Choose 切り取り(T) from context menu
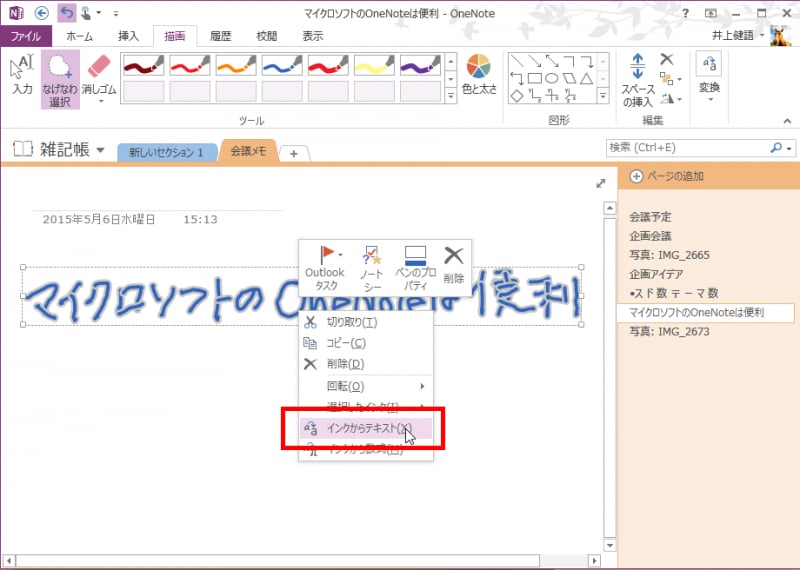This screenshot has width=800, height=570. [x=366, y=323]
